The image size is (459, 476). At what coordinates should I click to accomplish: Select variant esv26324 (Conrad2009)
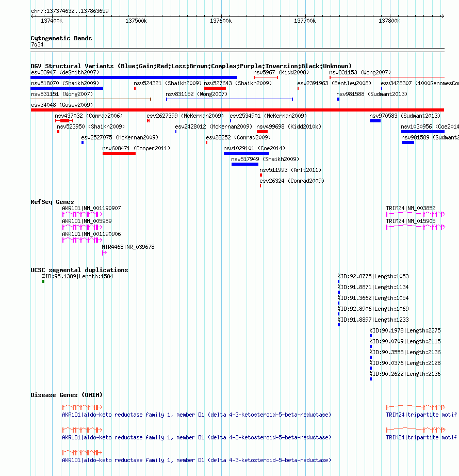tap(292, 181)
